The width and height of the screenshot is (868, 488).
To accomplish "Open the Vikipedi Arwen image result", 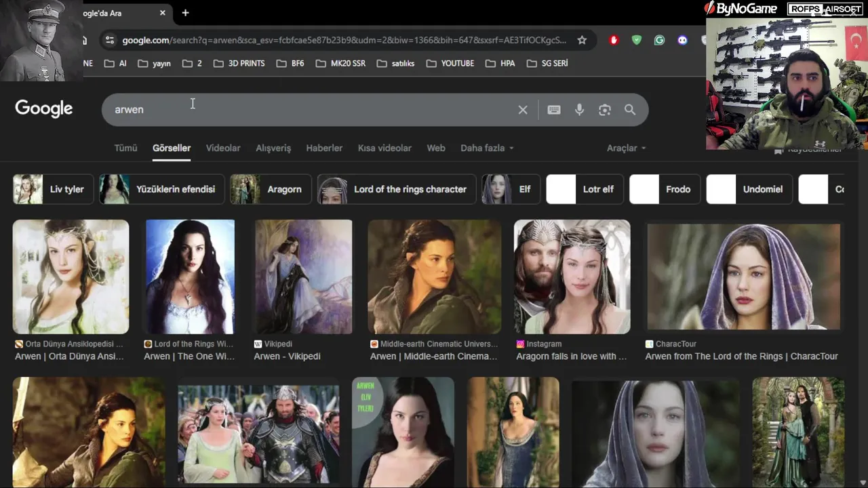I will [x=303, y=277].
